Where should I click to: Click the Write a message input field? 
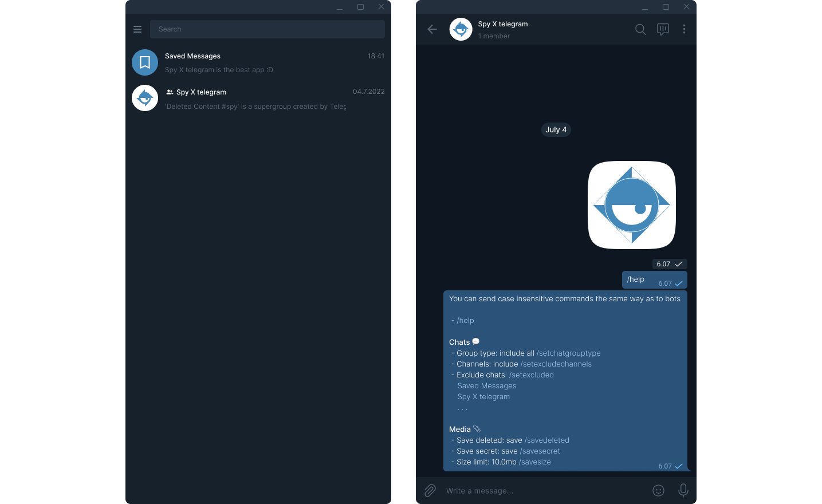coord(544,491)
